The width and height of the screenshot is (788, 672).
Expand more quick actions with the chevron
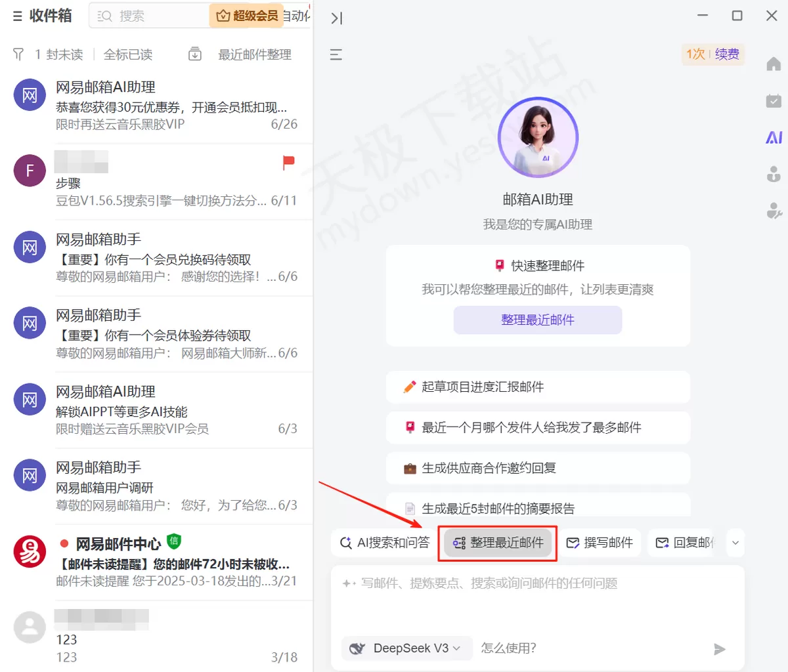click(735, 543)
